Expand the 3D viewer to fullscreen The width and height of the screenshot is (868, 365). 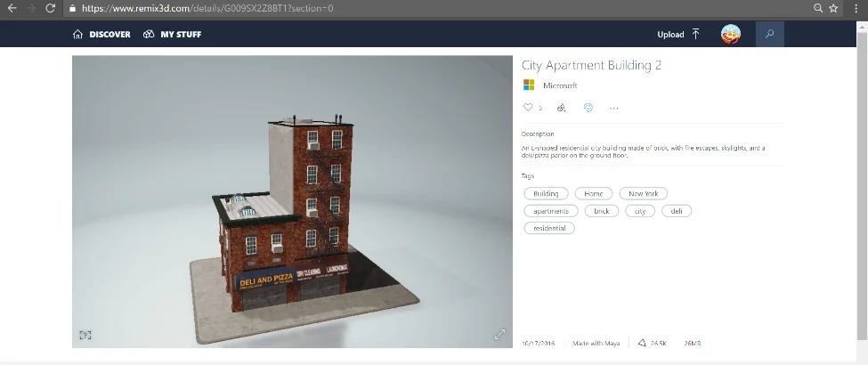pyautogui.click(x=499, y=335)
